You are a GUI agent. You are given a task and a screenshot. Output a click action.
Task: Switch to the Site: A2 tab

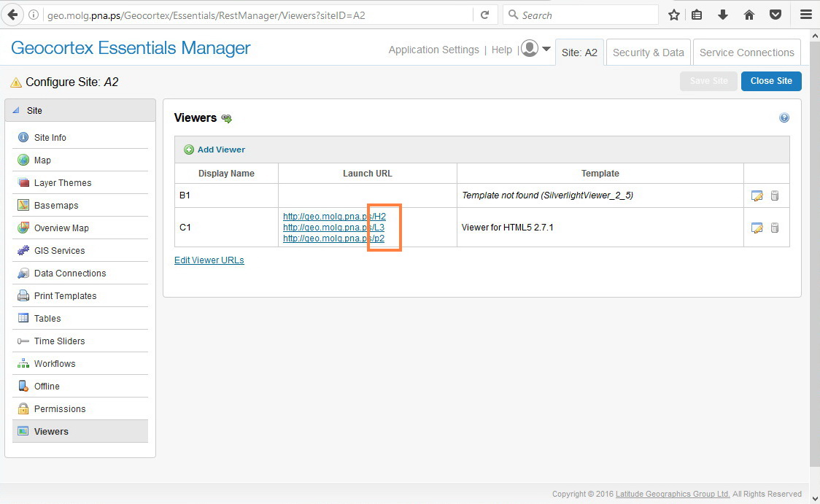pyautogui.click(x=579, y=53)
